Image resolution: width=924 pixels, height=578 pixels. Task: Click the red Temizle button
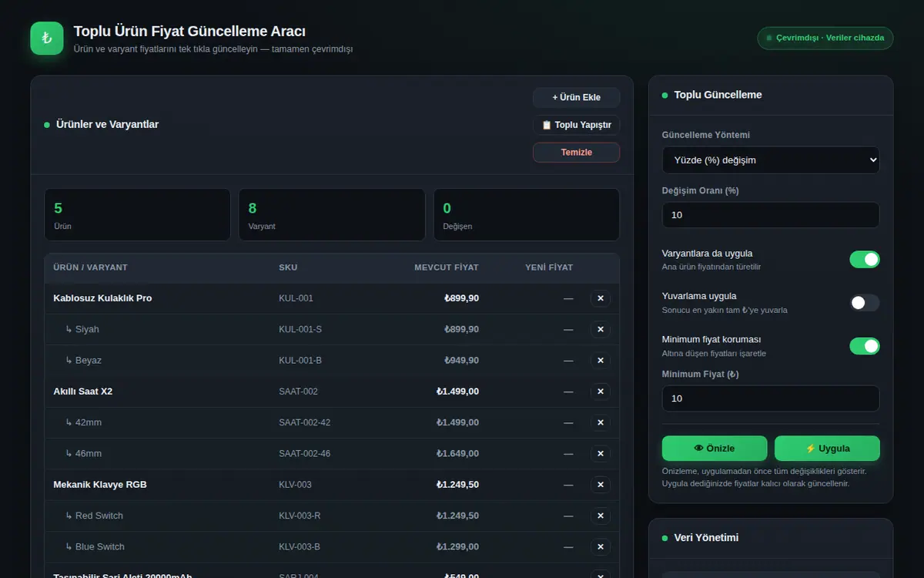(x=576, y=153)
